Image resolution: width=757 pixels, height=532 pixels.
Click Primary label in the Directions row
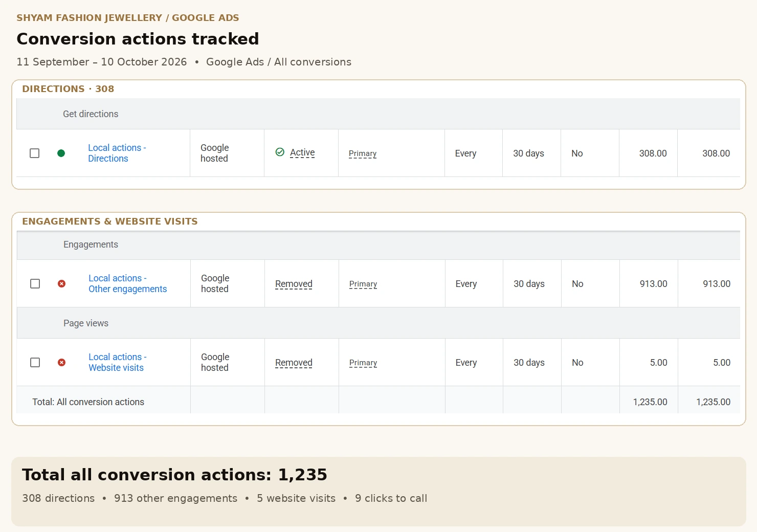363,153
